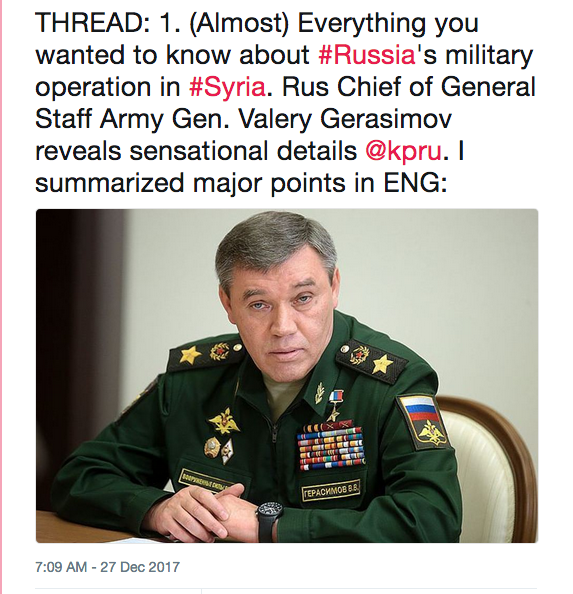Click the gold eagle badge on chest
This screenshot has width=573, height=594.
223,421
